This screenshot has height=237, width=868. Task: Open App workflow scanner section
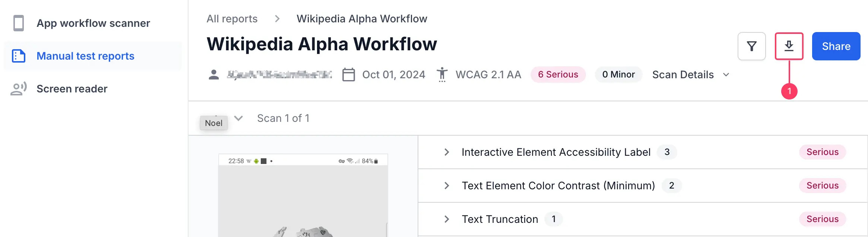click(x=93, y=23)
